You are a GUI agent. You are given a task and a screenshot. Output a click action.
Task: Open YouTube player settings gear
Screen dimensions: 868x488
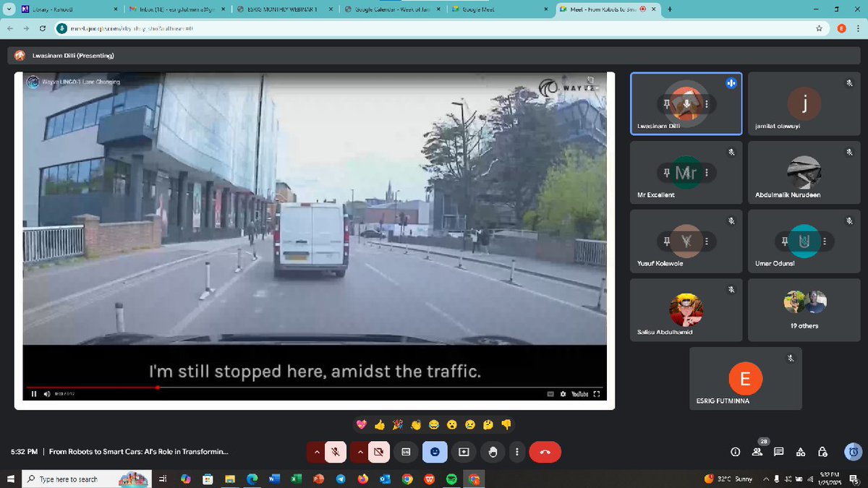tap(563, 394)
